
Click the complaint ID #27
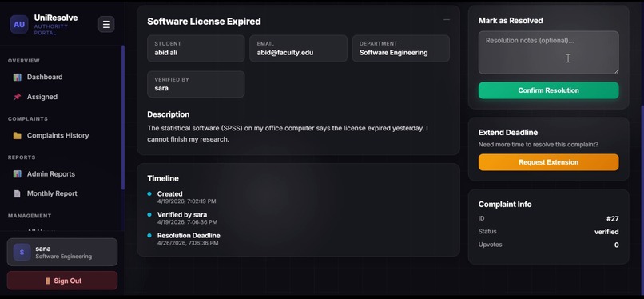point(612,219)
